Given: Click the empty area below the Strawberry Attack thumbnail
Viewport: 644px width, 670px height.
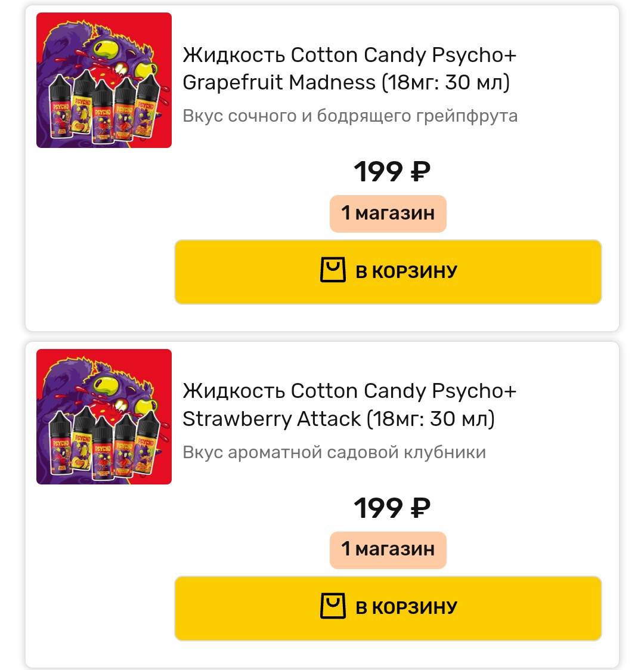Looking at the screenshot, I should point(101,573).
